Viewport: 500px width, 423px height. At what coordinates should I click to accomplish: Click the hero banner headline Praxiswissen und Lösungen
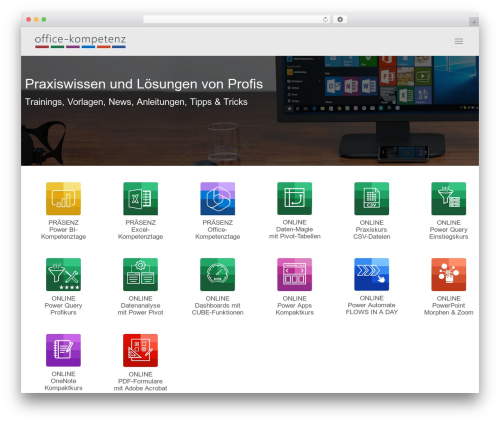point(144,84)
